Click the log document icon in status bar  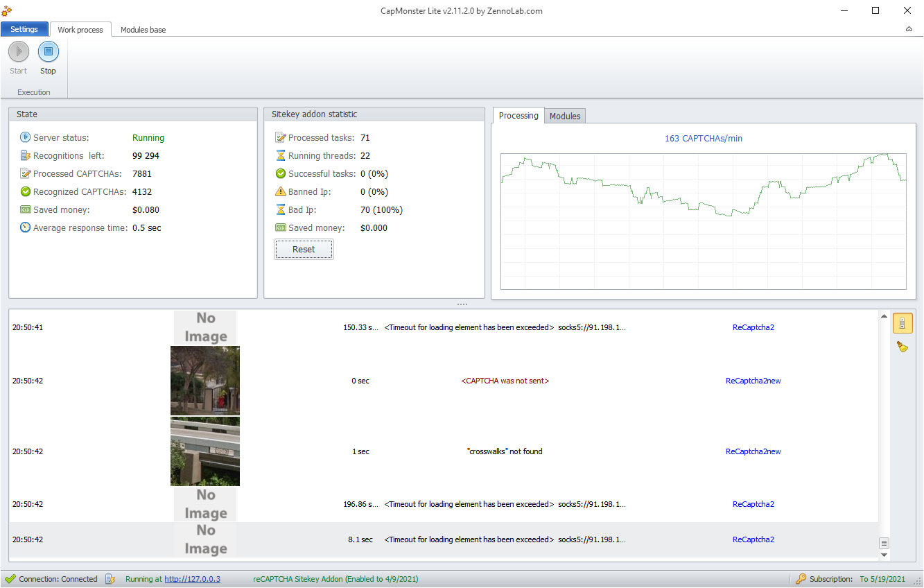pos(110,579)
